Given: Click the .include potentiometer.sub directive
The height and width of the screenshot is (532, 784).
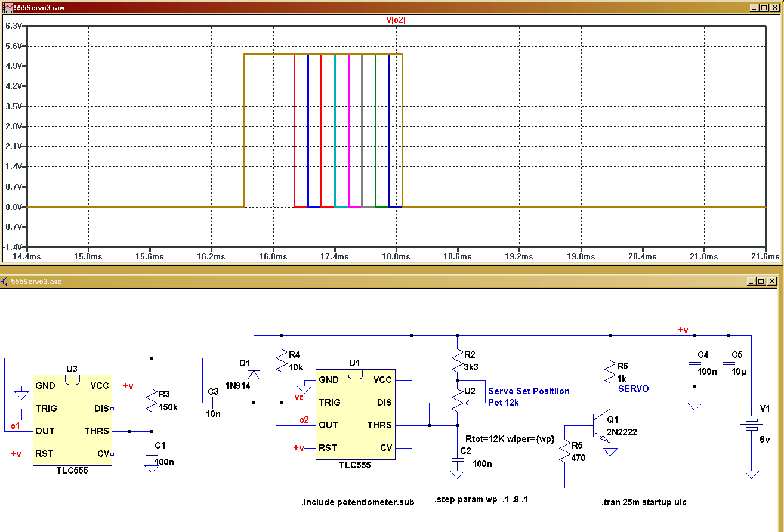Looking at the screenshot, I should [x=357, y=502].
